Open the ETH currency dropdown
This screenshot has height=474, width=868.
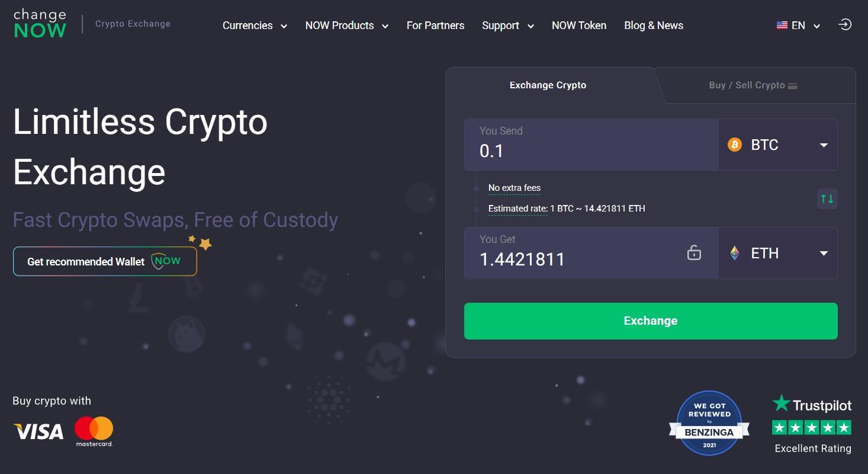point(778,253)
